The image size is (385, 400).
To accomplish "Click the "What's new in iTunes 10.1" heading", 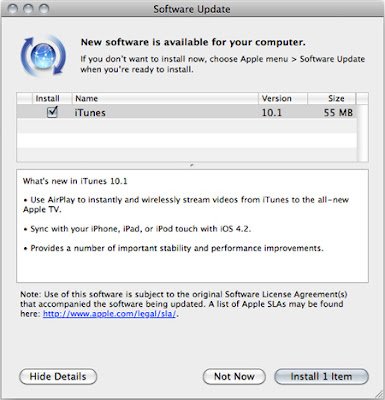I will (x=75, y=181).
